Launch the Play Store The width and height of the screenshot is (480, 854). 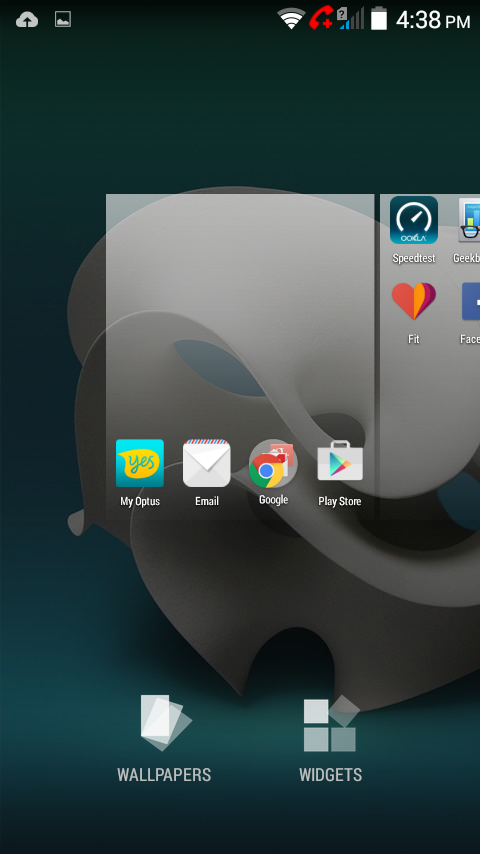[340, 461]
